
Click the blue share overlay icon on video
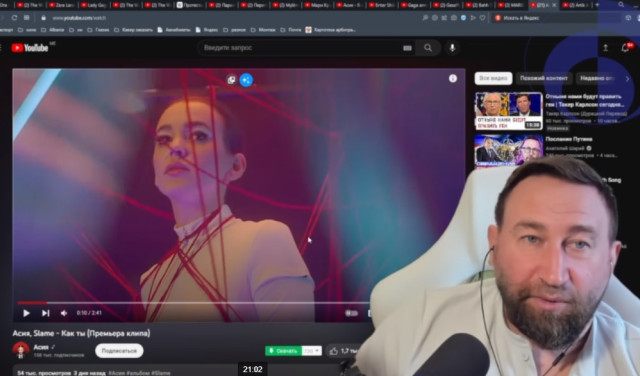pyautogui.click(x=246, y=80)
